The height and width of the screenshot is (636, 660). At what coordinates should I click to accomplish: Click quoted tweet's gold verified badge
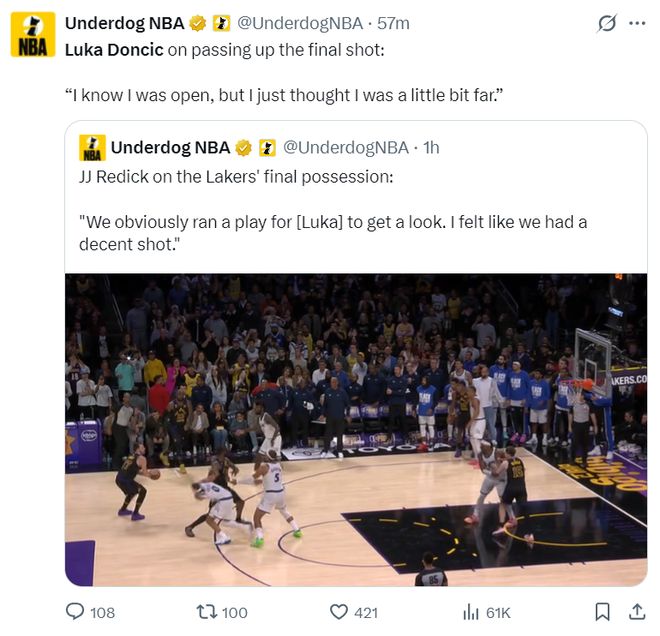point(244,148)
